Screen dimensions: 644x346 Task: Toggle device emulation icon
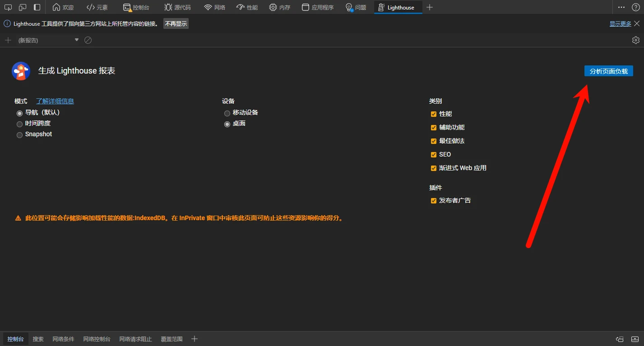click(x=23, y=7)
